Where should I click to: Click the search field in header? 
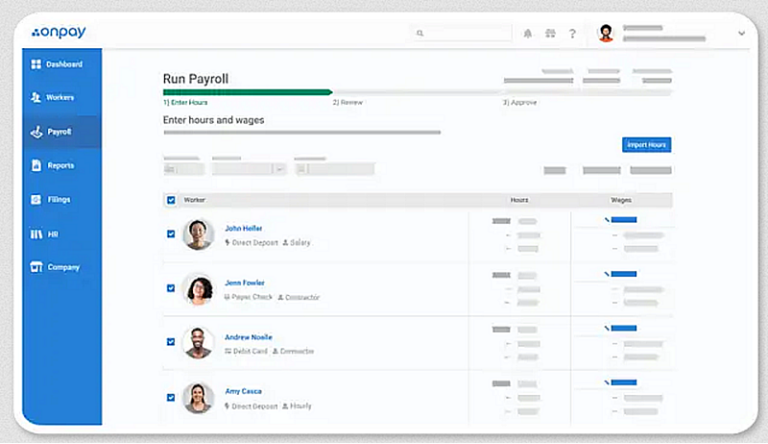462,33
